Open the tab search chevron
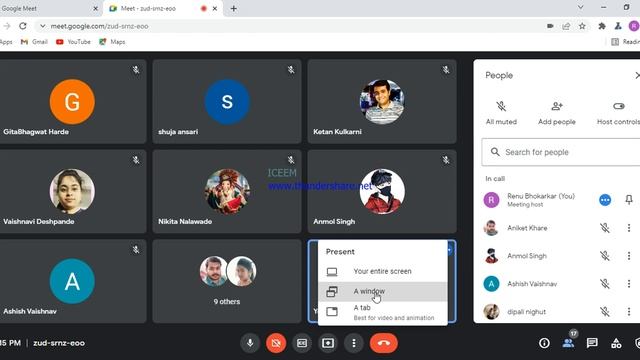This screenshot has width=640, height=360. [x=580, y=7]
